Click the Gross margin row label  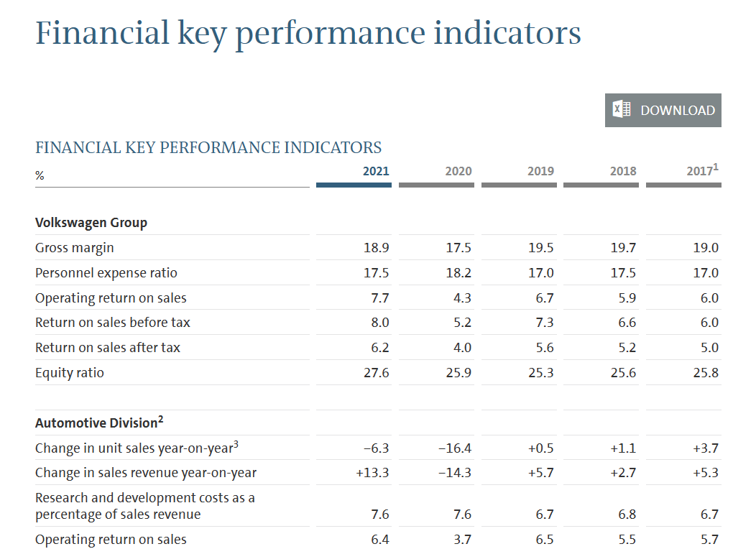click(x=75, y=248)
